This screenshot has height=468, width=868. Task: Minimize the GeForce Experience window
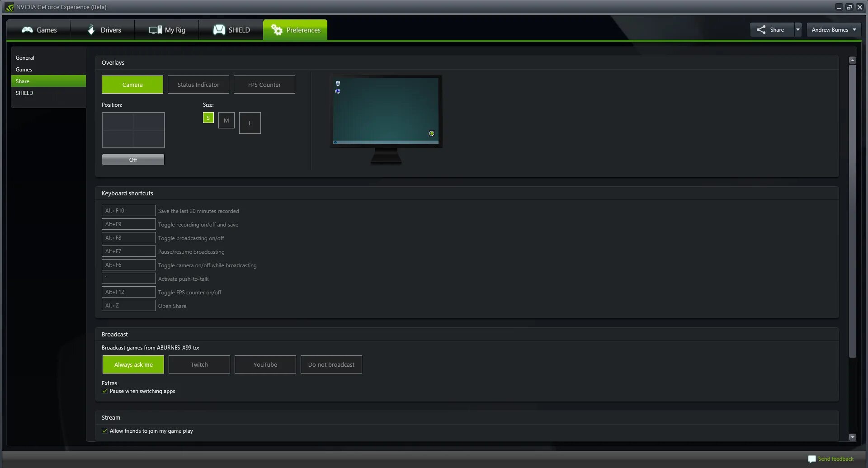coord(839,7)
